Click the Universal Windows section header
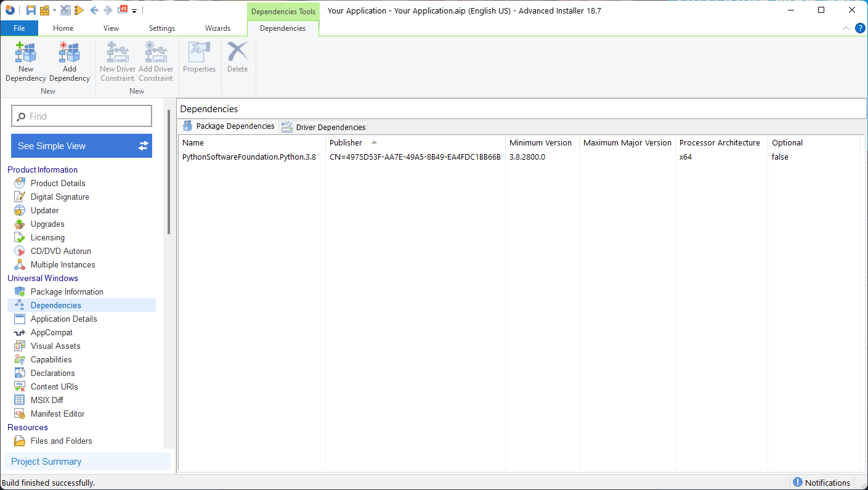This screenshot has width=868, height=490. click(43, 278)
